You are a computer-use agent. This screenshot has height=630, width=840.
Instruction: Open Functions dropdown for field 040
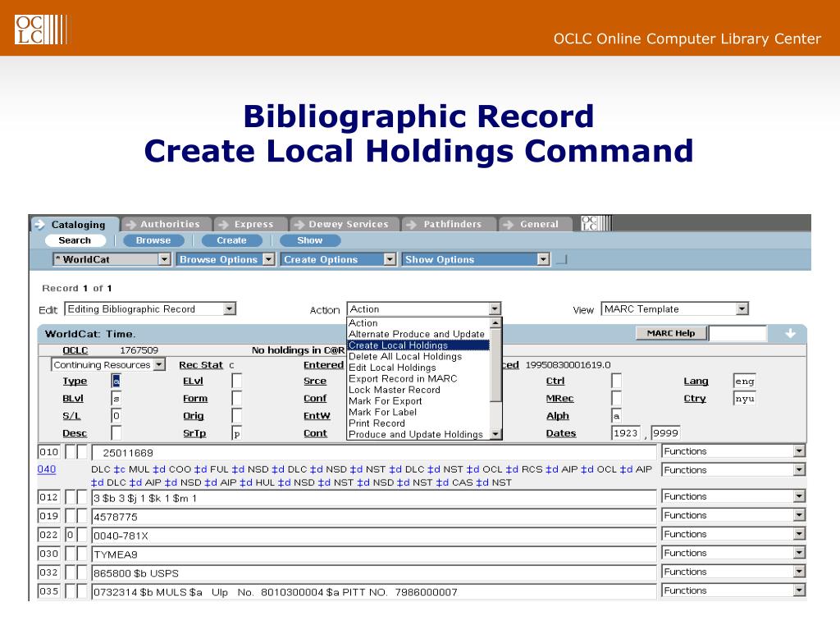[733, 470]
